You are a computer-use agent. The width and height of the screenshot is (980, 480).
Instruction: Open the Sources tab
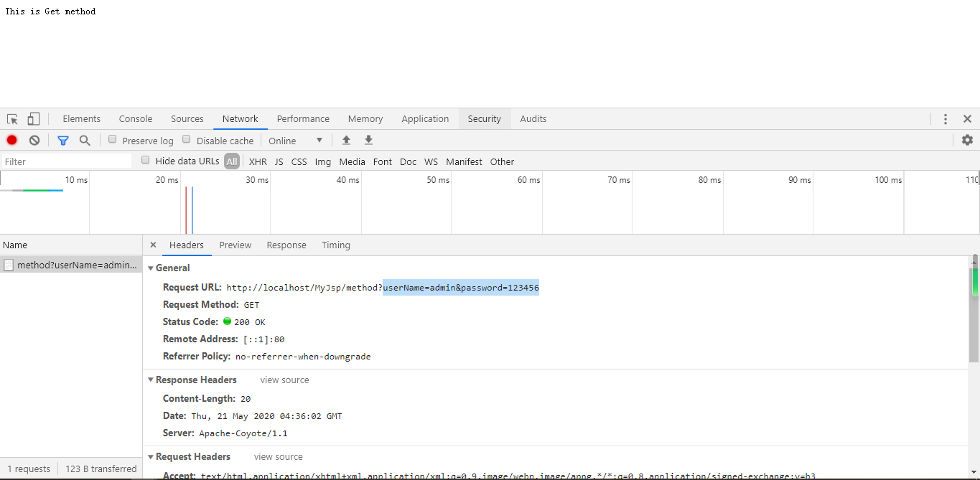187,119
